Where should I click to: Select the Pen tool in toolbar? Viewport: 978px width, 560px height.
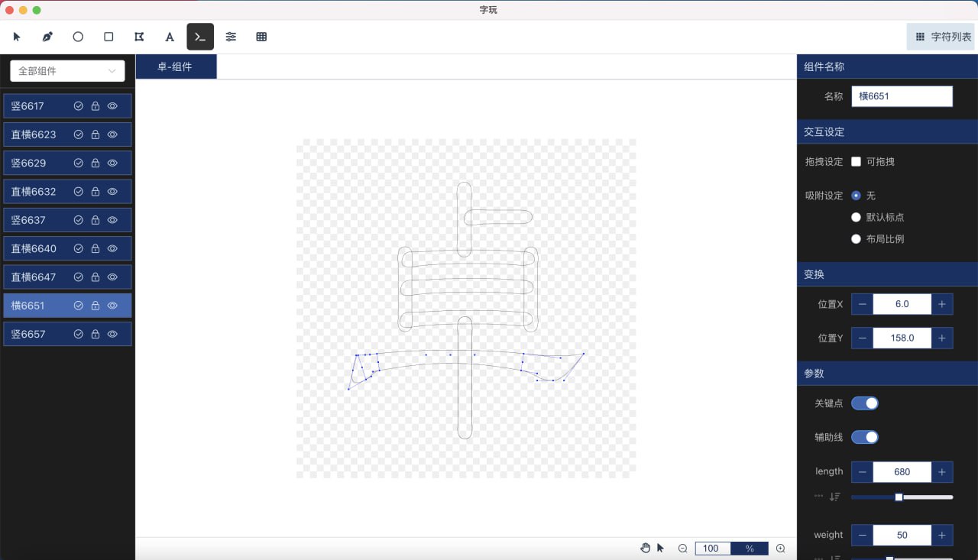pos(47,37)
